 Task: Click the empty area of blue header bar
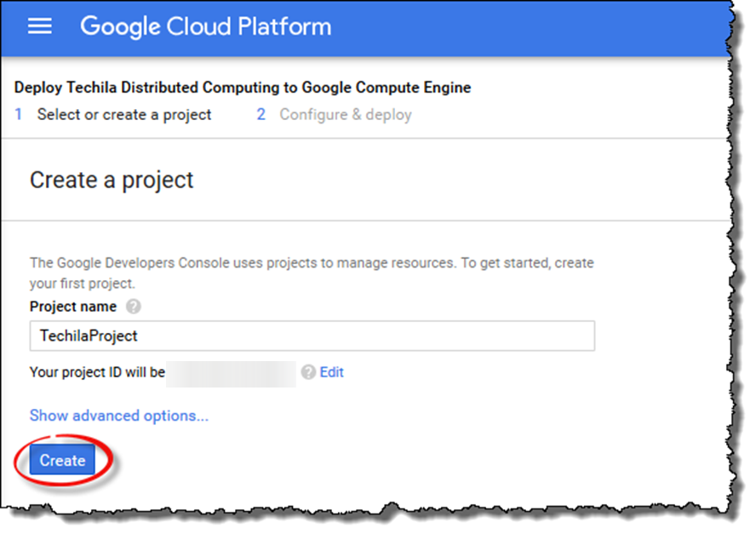[528, 27]
